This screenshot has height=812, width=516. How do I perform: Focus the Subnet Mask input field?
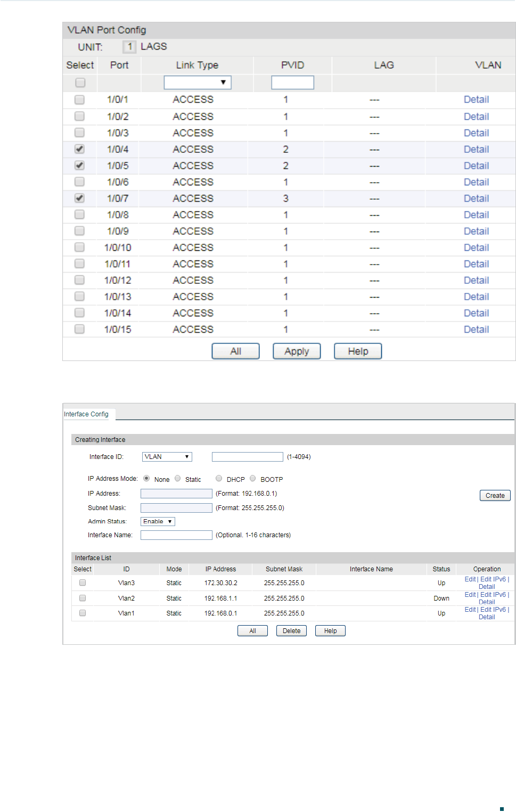176,508
